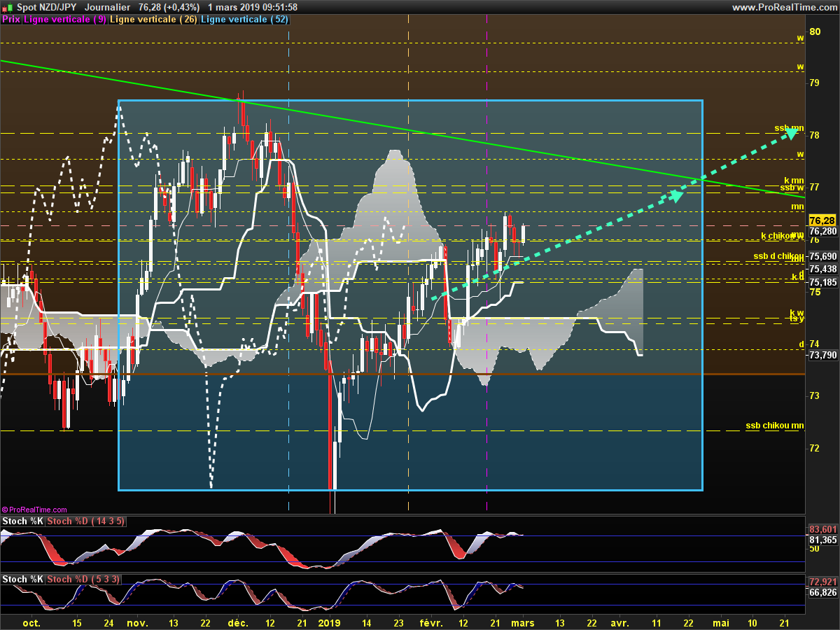Click the 'déc.' month marker on time axis
The height and width of the screenshot is (630, 840).
click(239, 622)
